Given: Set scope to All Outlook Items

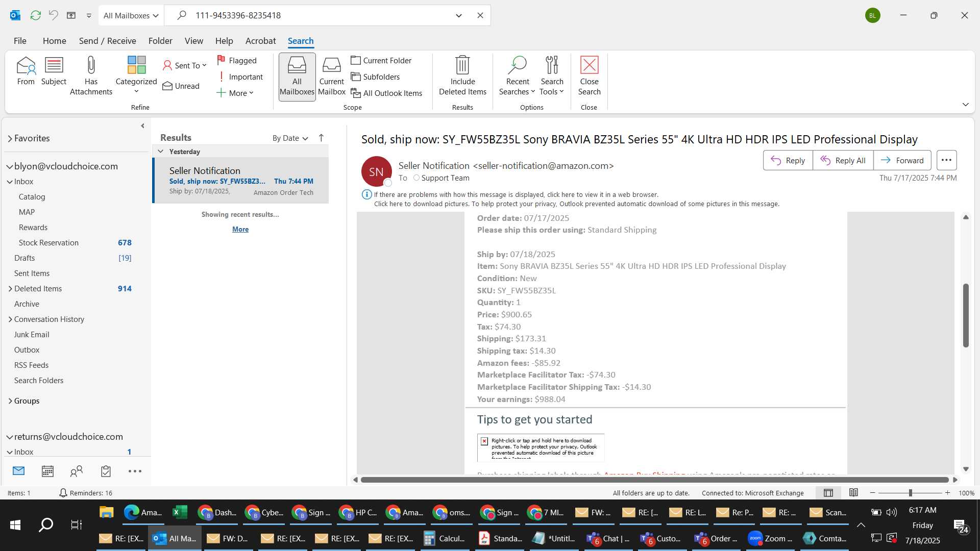Looking at the screenshot, I should pos(387,93).
